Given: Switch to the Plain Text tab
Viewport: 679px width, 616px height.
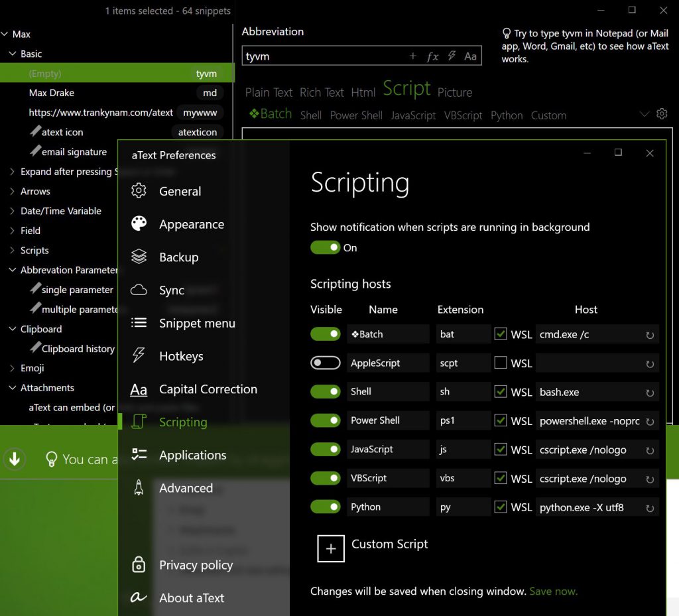Looking at the screenshot, I should pos(269,92).
